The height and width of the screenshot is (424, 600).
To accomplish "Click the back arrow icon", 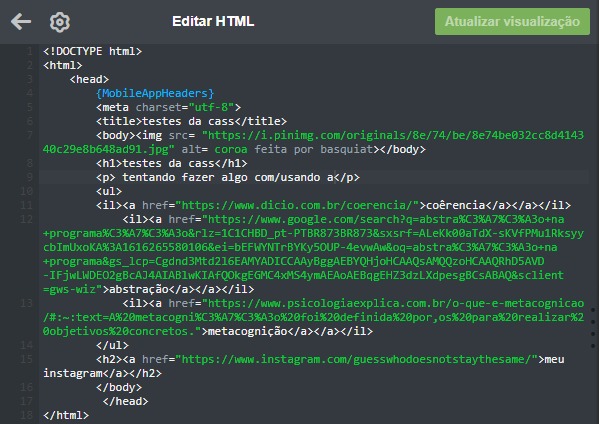I will pyautogui.click(x=21, y=22).
